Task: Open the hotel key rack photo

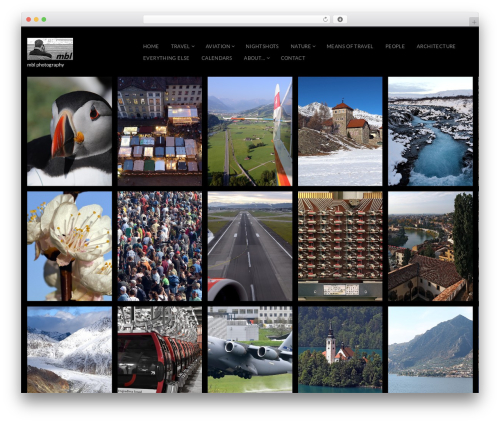Action: 340,246
